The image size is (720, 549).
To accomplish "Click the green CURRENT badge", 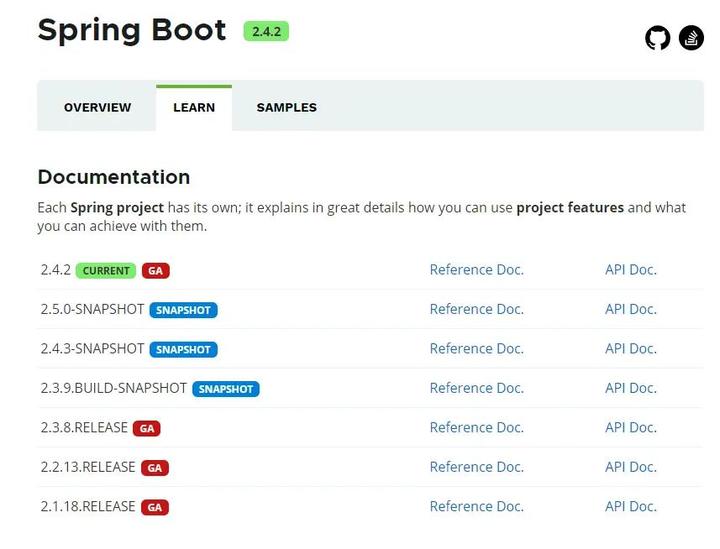I will coord(106,270).
